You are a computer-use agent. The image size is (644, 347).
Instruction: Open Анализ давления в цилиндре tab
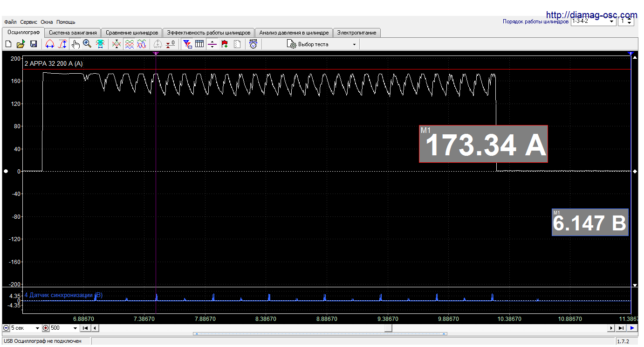pos(294,33)
